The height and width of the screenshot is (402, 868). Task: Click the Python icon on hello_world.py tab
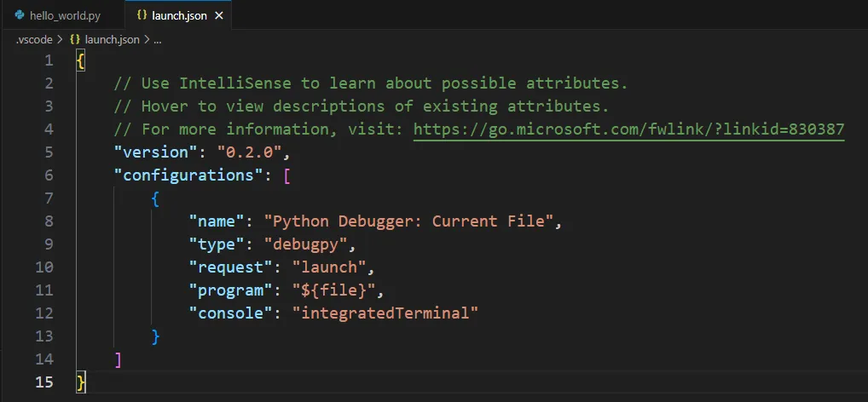20,15
